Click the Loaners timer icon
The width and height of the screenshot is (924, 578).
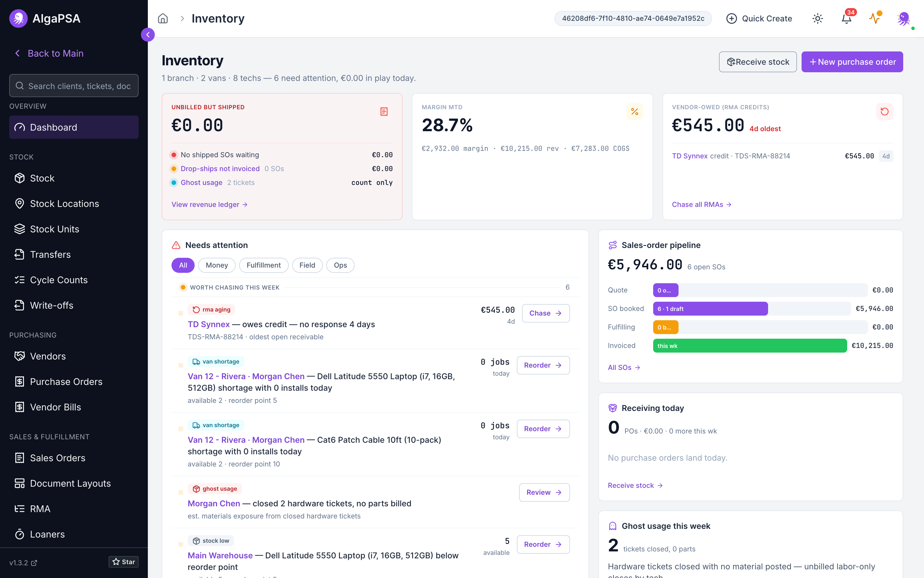point(19,534)
